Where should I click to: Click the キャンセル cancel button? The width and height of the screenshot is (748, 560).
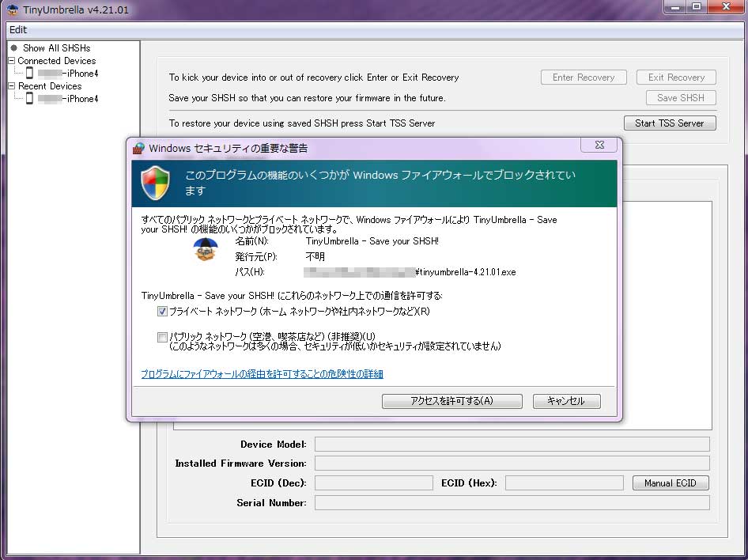566,401
